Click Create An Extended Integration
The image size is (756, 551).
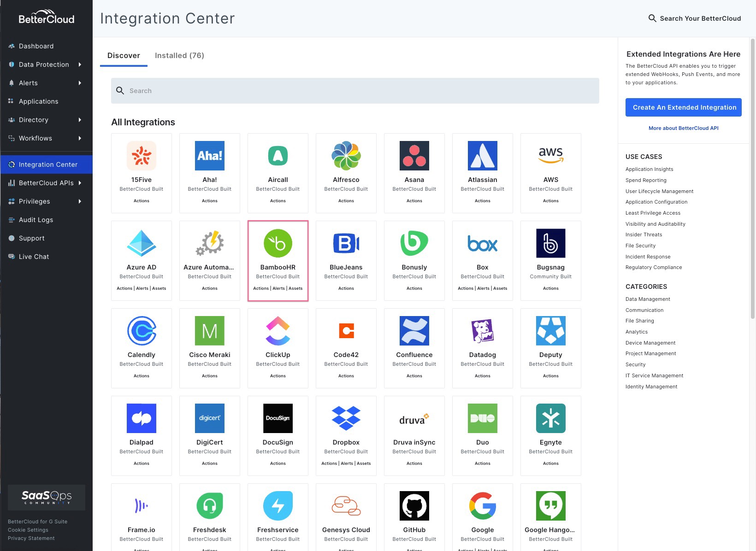click(683, 107)
